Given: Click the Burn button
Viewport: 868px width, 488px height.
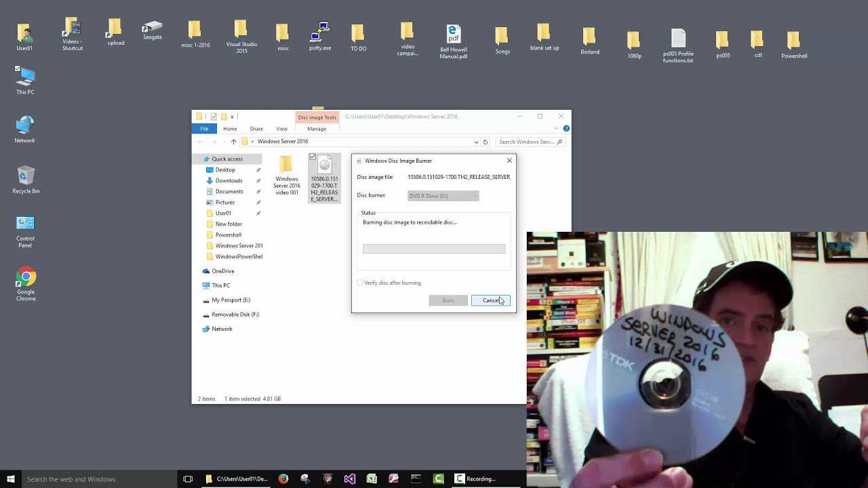Looking at the screenshot, I should (448, 300).
